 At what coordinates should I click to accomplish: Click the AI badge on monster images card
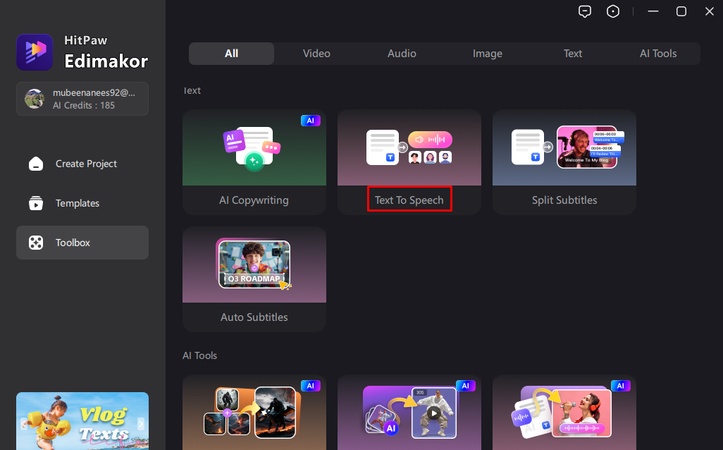point(310,386)
